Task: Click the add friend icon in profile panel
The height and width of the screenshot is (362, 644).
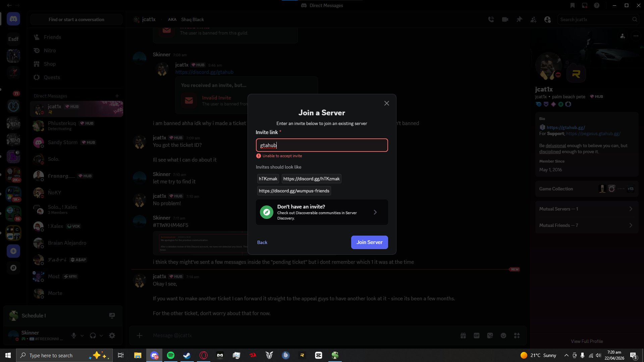Action: click(x=623, y=36)
